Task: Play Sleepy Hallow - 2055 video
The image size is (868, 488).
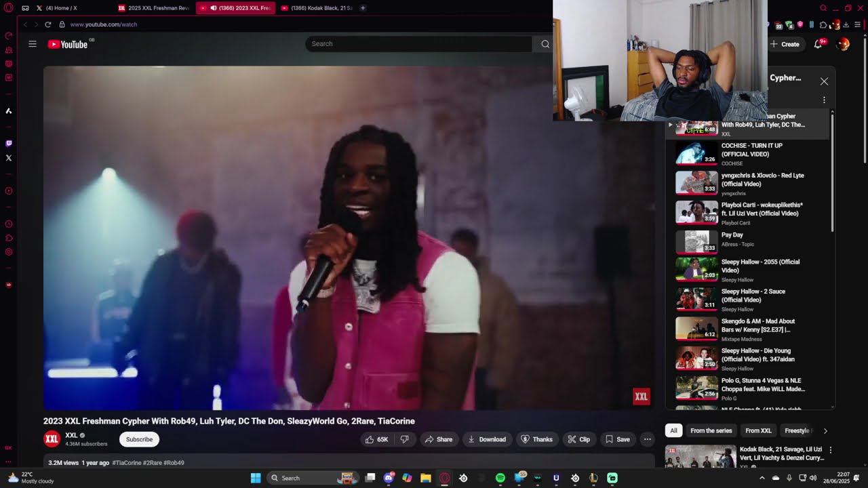Action: 749,270
